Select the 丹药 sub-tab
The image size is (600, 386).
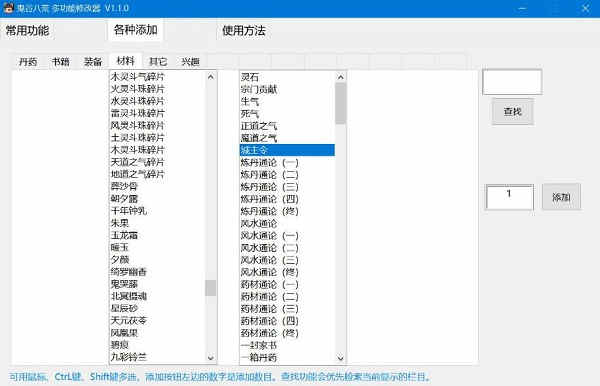click(28, 62)
